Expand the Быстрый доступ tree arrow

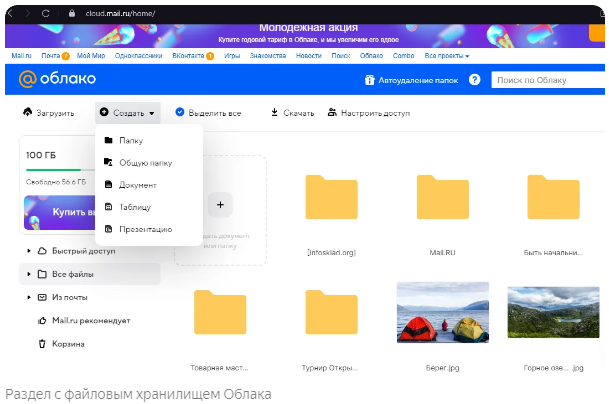(29, 251)
